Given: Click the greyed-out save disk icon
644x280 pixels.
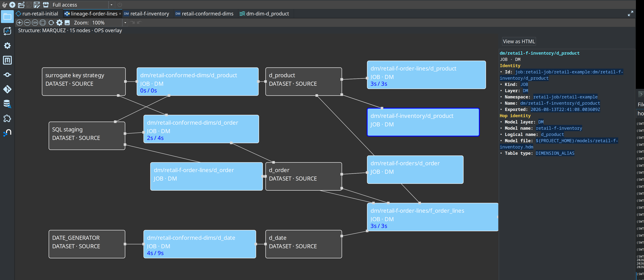Looking at the screenshot, I should coord(29,5).
